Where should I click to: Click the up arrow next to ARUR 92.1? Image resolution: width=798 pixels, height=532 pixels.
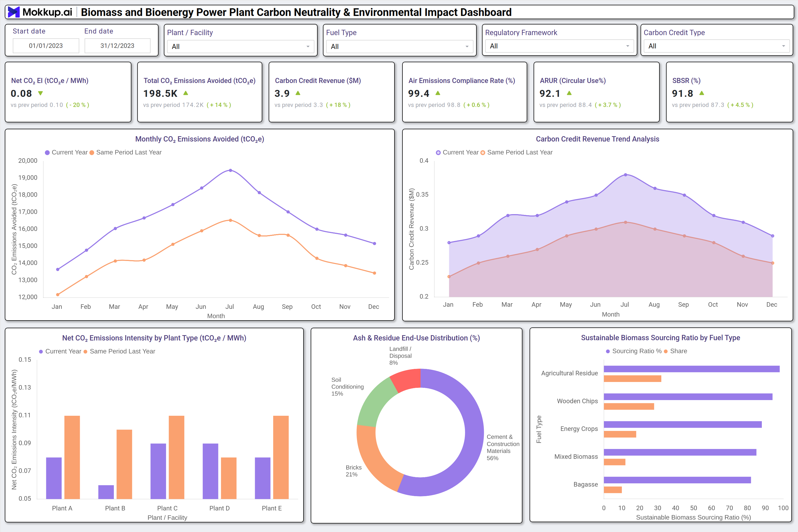tap(569, 93)
